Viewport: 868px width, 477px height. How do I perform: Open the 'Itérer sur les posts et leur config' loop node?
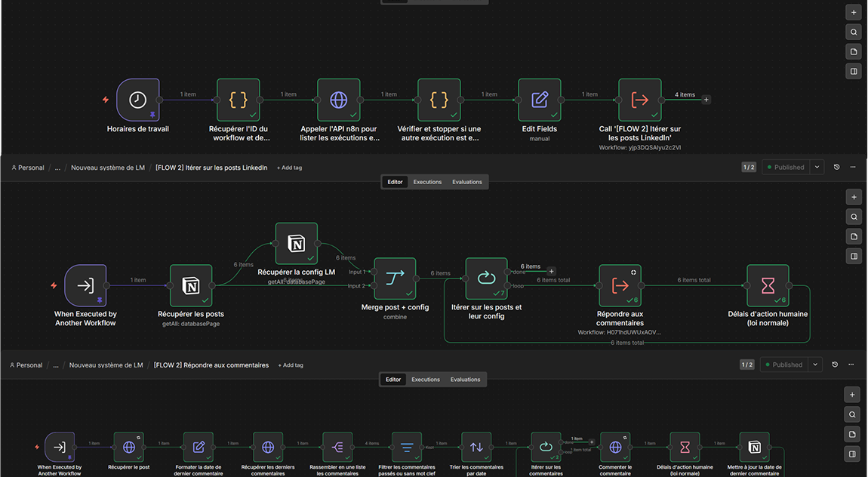(487, 279)
